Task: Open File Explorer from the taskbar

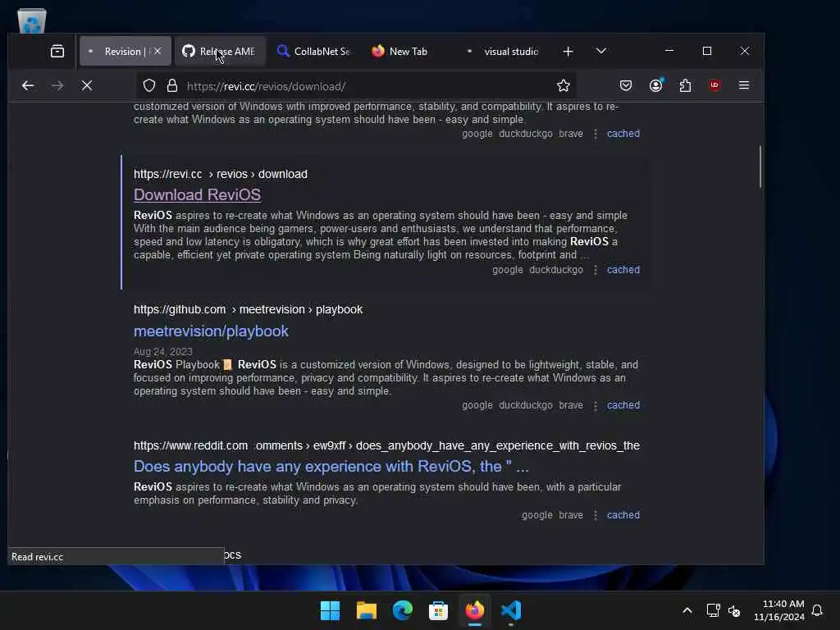Action: pyautogui.click(x=367, y=610)
